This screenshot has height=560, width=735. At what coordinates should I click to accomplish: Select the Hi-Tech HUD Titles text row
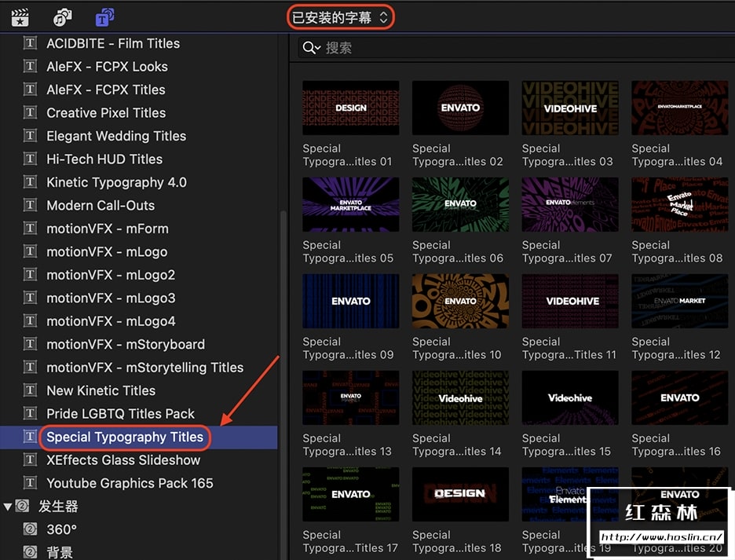click(104, 159)
